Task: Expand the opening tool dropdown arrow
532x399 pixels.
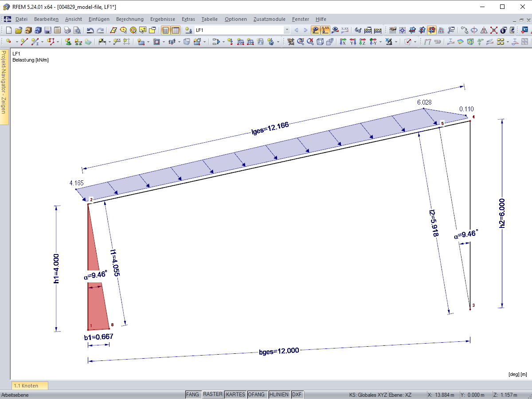Action: [x=164, y=42]
